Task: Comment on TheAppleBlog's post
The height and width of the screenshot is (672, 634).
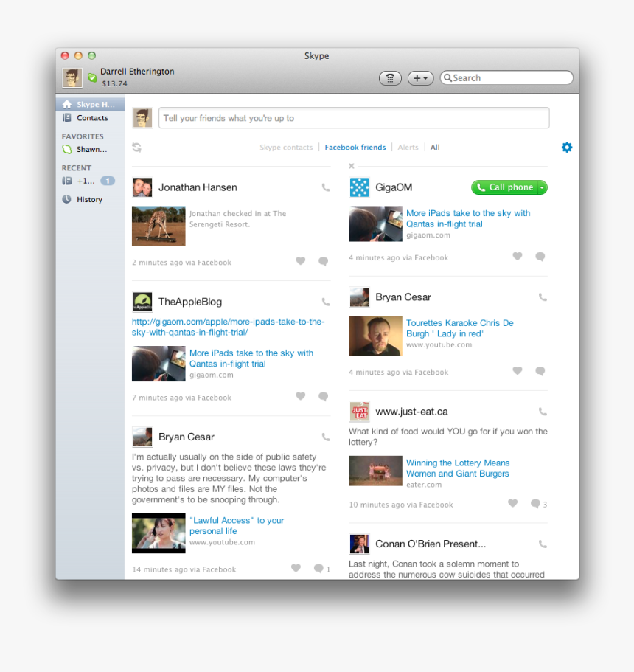Action: pyautogui.click(x=324, y=396)
